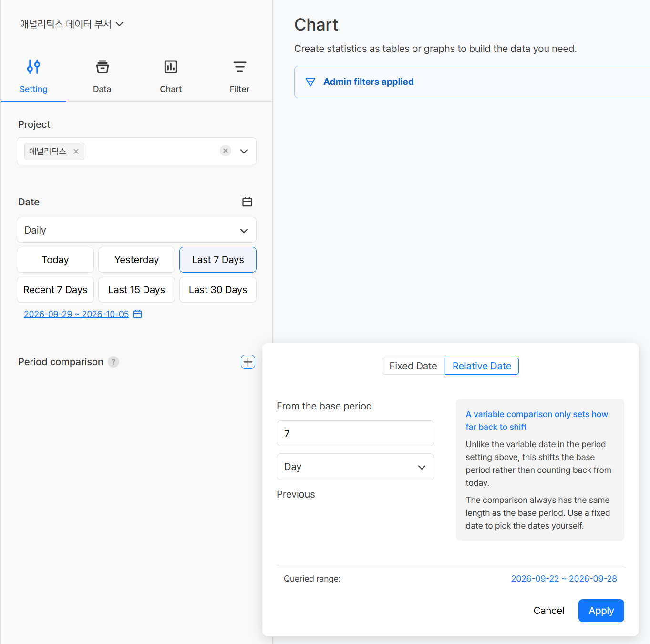Open the Chart tab icon
This screenshot has height=644, width=650.
coord(171,67)
